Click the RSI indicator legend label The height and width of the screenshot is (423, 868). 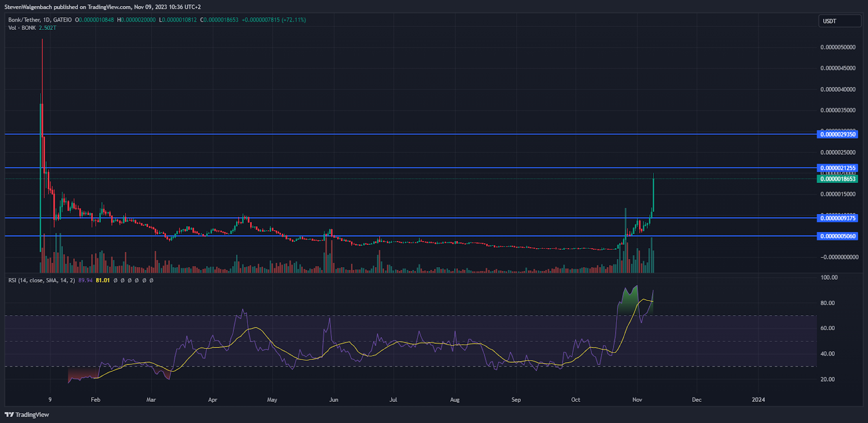click(x=41, y=280)
